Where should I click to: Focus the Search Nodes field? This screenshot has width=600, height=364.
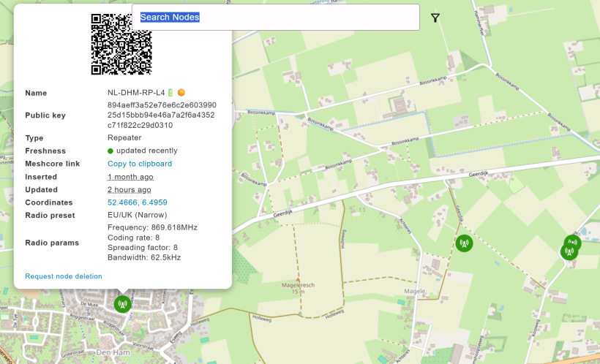tap(276, 18)
